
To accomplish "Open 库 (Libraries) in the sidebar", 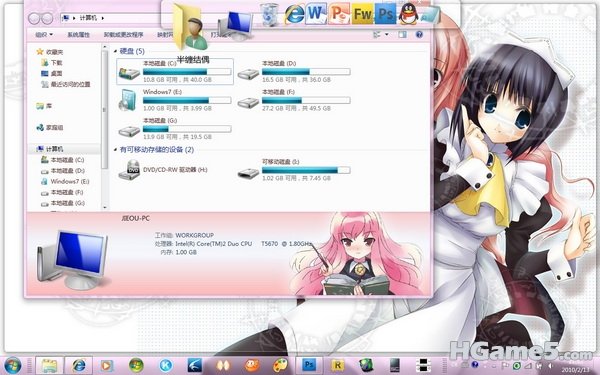I will 44,106.
